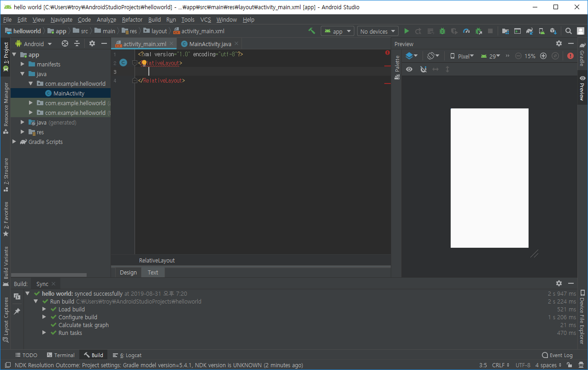Screen dimensions: 588x370
Task: Open AVD Manager icon
Action: pos(541,31)
